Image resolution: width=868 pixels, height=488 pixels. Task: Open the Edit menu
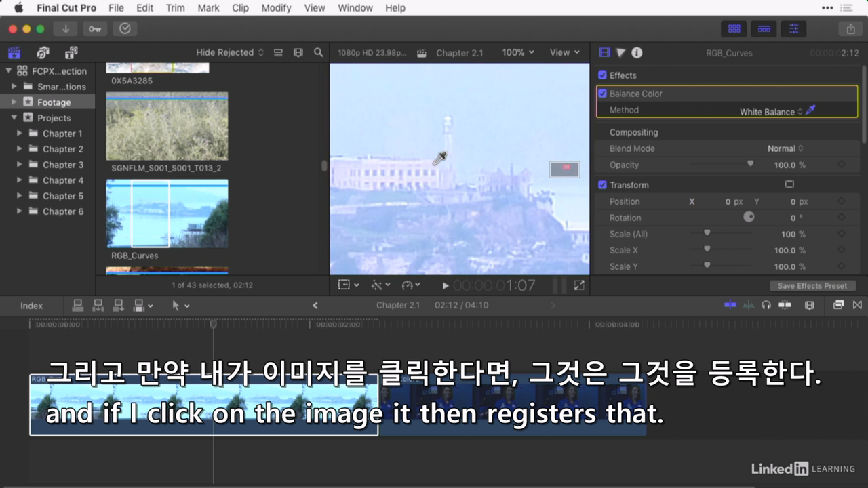pos(144,8)
